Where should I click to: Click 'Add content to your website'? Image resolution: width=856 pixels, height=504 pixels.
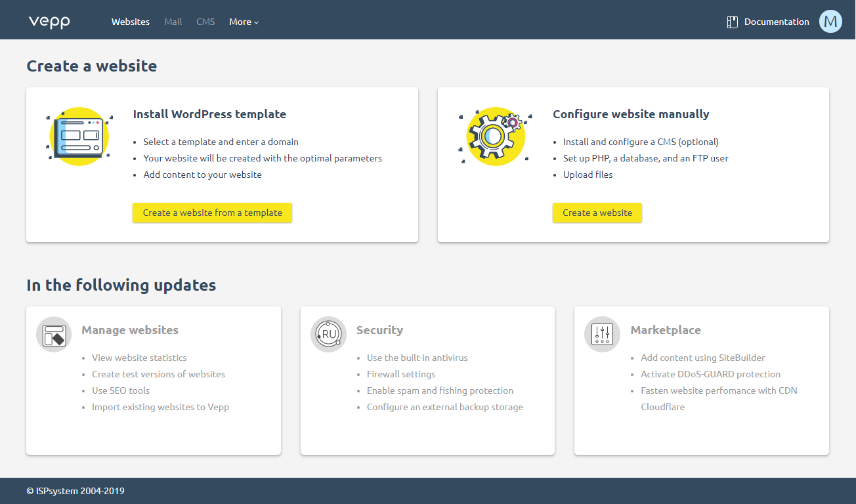pyautogui.click(x=203, y=175)
